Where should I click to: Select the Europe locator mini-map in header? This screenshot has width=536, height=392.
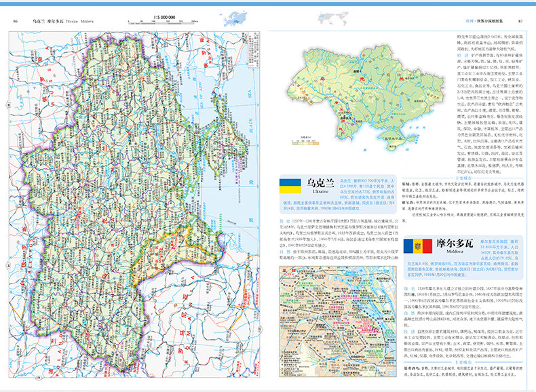point(235,18)
